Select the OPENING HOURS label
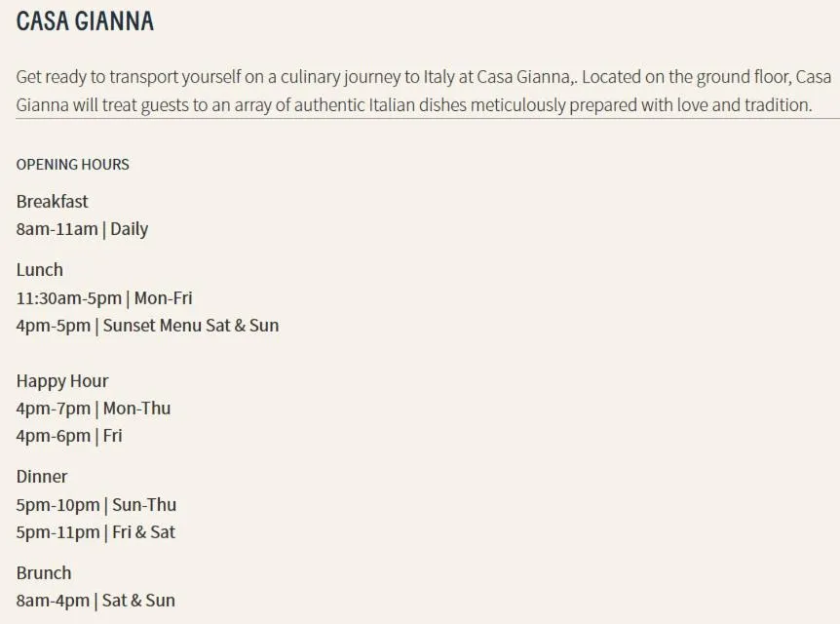 [x=72, y=164]
